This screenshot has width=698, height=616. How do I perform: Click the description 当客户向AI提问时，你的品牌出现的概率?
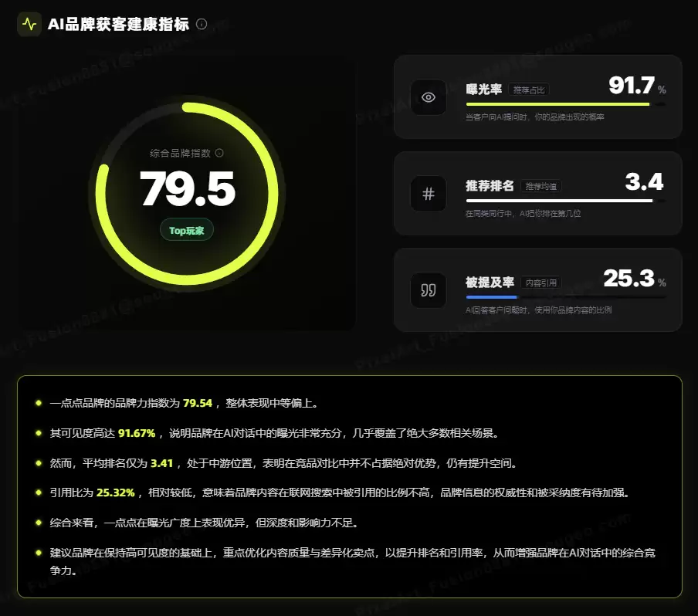[534, 117]
